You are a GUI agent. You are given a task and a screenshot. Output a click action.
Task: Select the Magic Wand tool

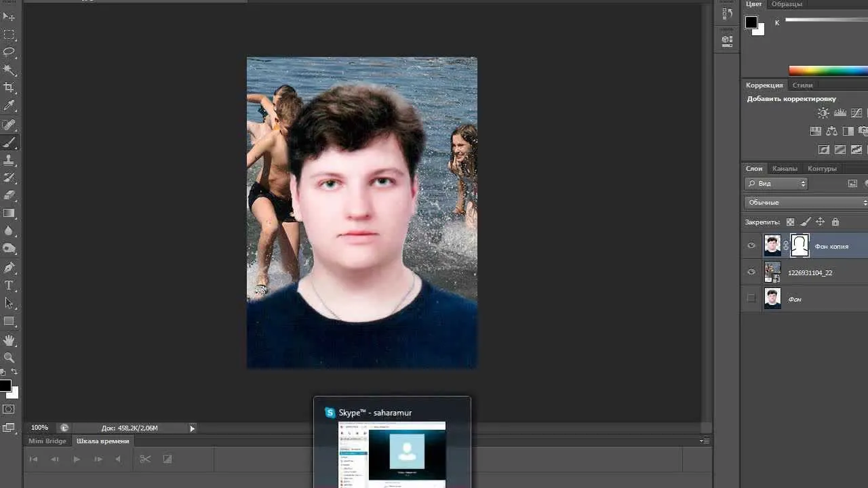9,70
